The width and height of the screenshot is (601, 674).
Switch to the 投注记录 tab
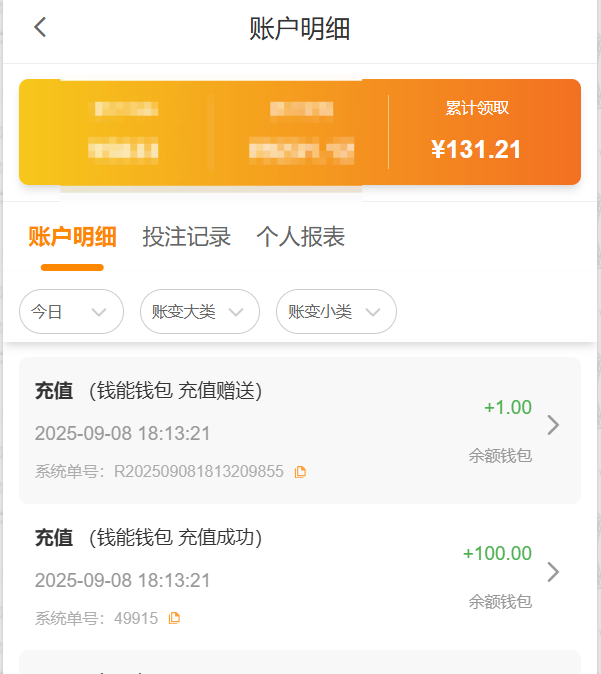(187, 237)
